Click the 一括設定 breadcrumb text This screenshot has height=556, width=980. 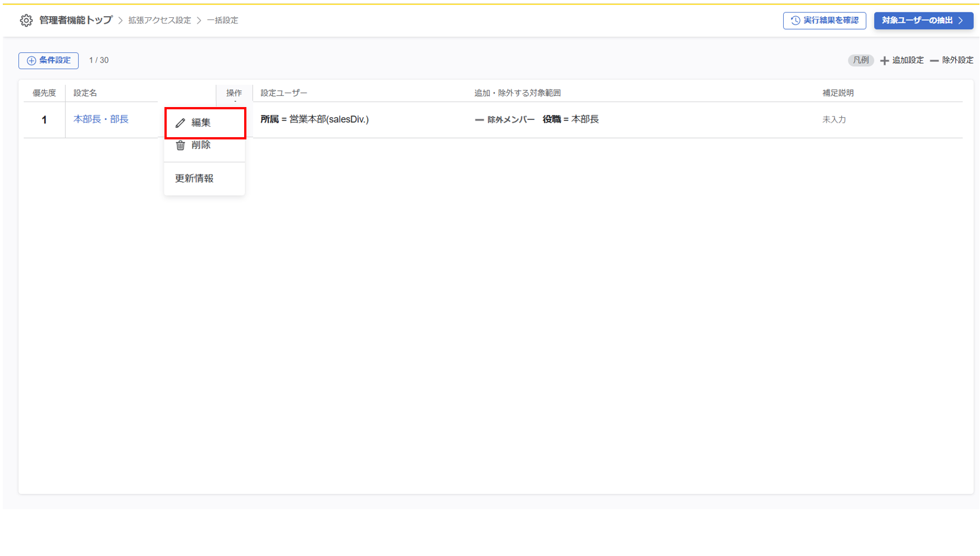coord(222,21)
